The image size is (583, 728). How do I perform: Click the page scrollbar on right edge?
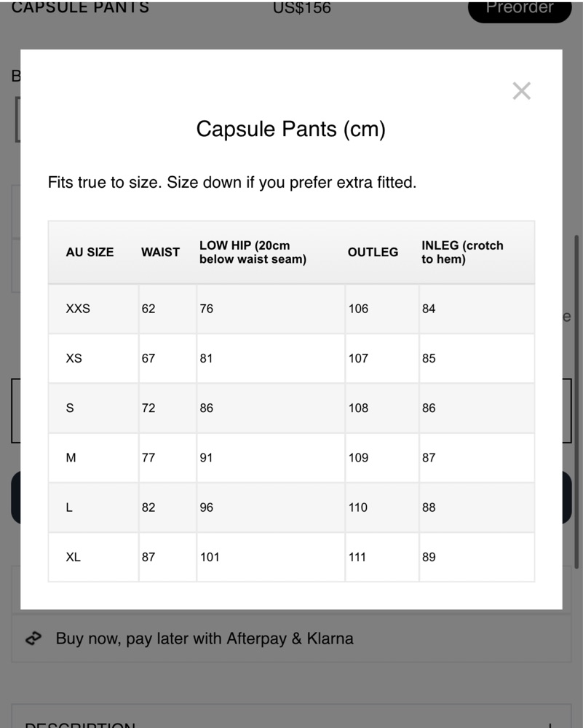point(576,402)
